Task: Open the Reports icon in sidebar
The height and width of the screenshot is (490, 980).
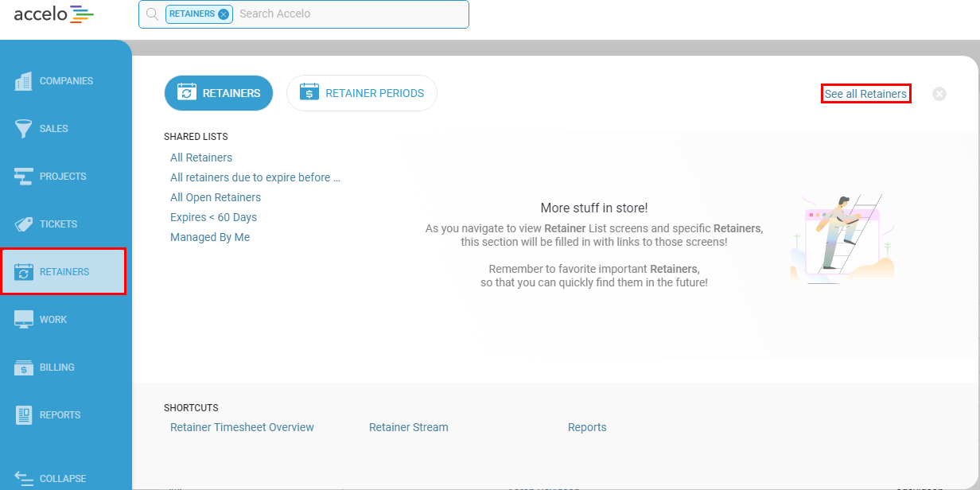Action: pyautogui.click(x=23, y=415)
